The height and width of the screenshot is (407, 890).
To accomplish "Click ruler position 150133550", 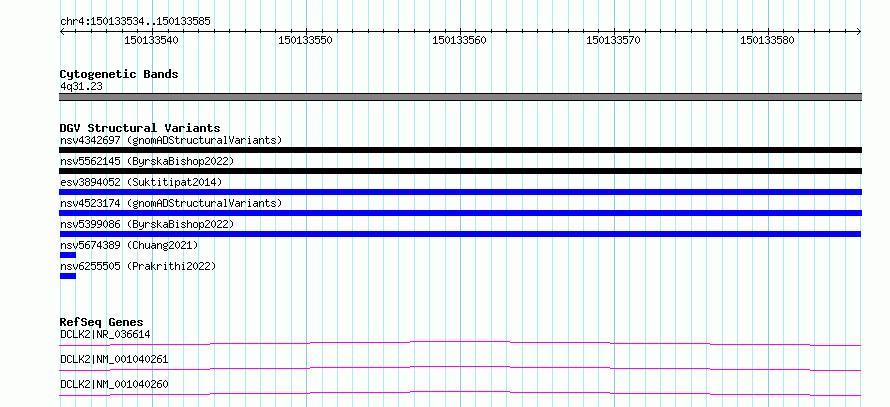I will (305, 40).
